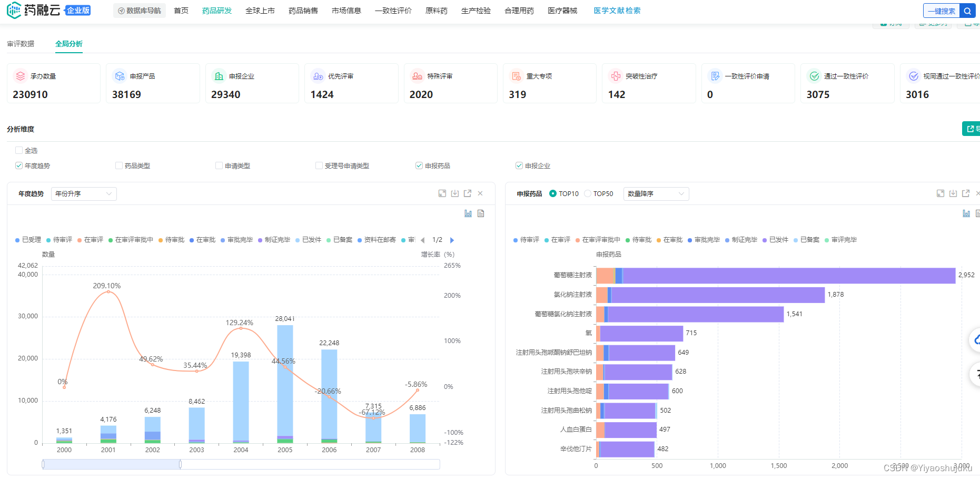The width and height of the screenshot is (980, 478).
Task: Click the search magnifier icon button
Action: click(x=967, y=11)
